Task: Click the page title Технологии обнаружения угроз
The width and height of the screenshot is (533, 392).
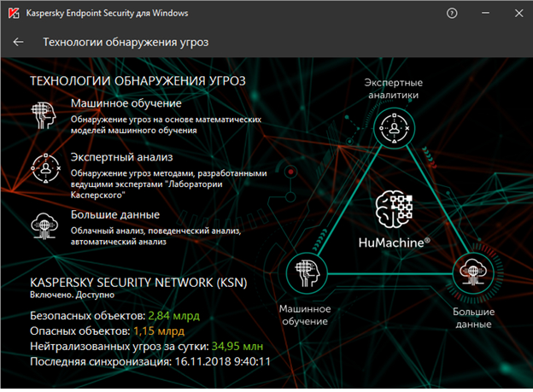Action: click(126, 42)
